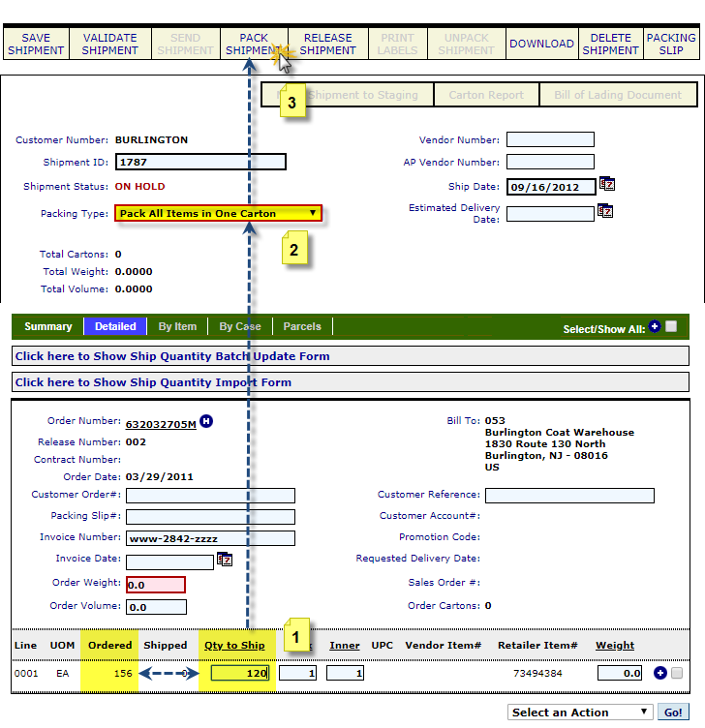Screen dimensions: 705x728
Task: Click the plus icon next to Select/Show All
Action: [x=655, y=326]
